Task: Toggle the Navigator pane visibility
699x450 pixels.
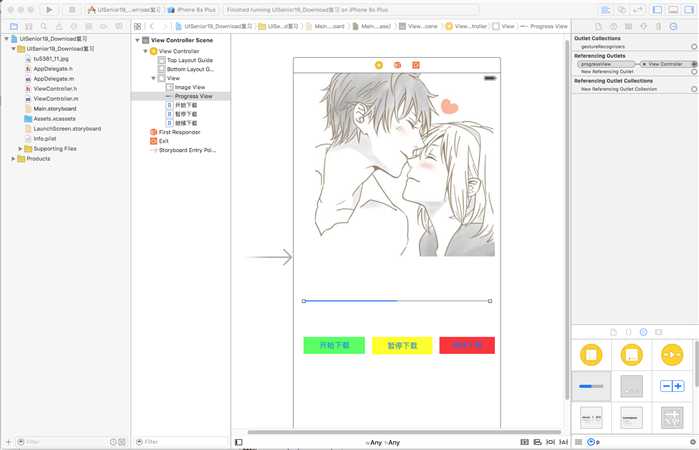Action: 657,9
